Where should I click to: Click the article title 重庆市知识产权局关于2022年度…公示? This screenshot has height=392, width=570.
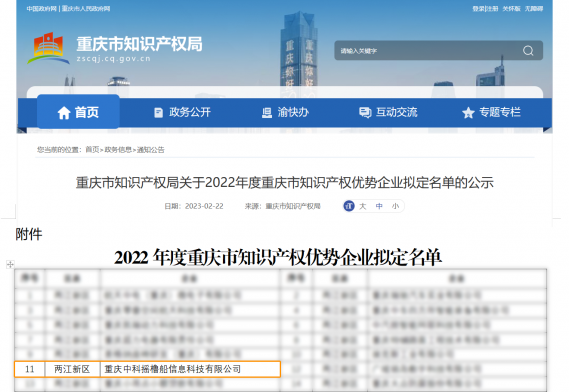pyautogui.click(x=285, y=183)
